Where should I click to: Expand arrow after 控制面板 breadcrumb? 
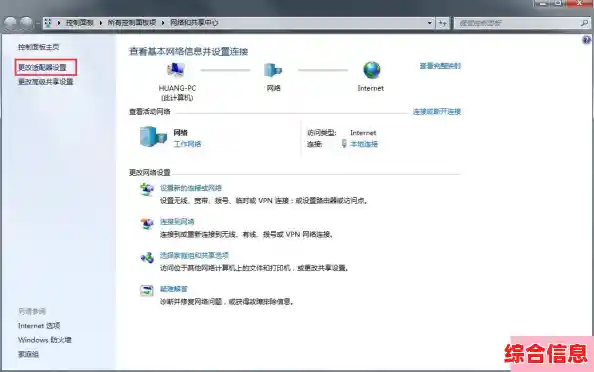pos(101,23)
